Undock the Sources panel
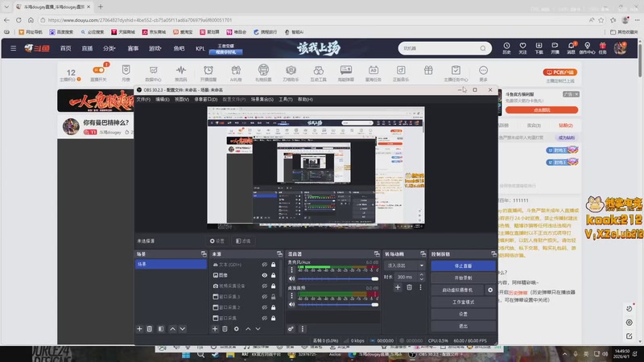 click(x=279, y=254)
